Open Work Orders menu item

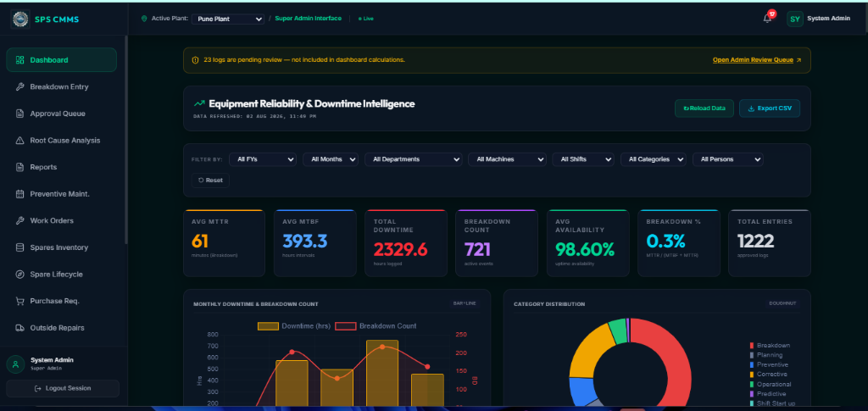tap(61, 220)
